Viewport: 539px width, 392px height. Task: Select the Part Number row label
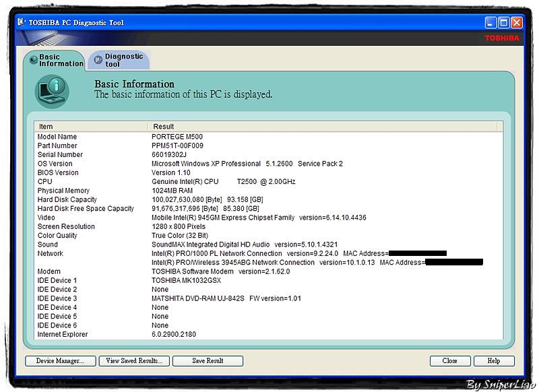pos(57,145)
